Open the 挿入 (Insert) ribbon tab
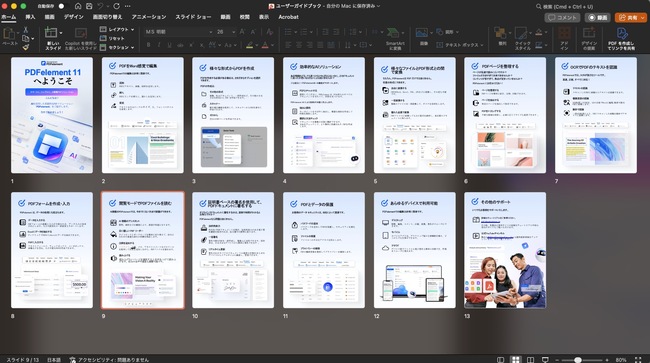 tap(30, 17)
